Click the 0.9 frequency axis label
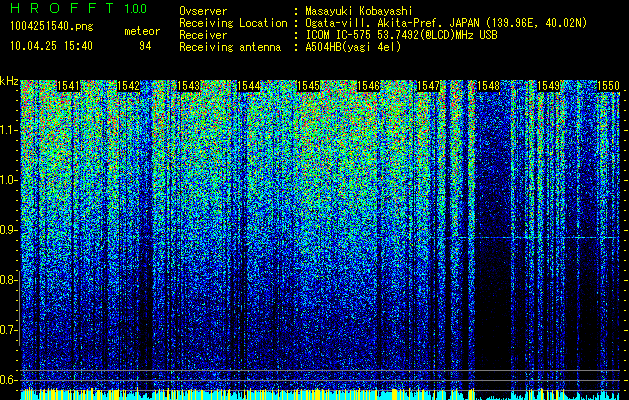Viewport: 629px width, 400px height. coord(8,230)
